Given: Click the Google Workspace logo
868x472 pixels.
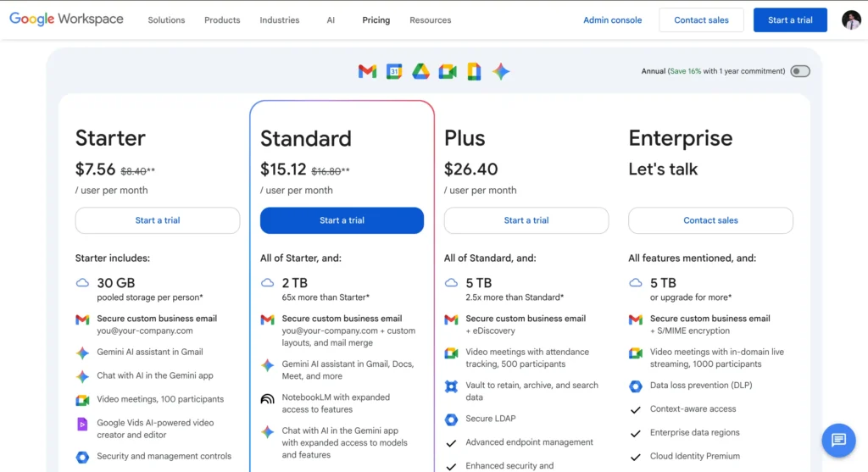Looking at the screenshot, I should coord(66,19).
